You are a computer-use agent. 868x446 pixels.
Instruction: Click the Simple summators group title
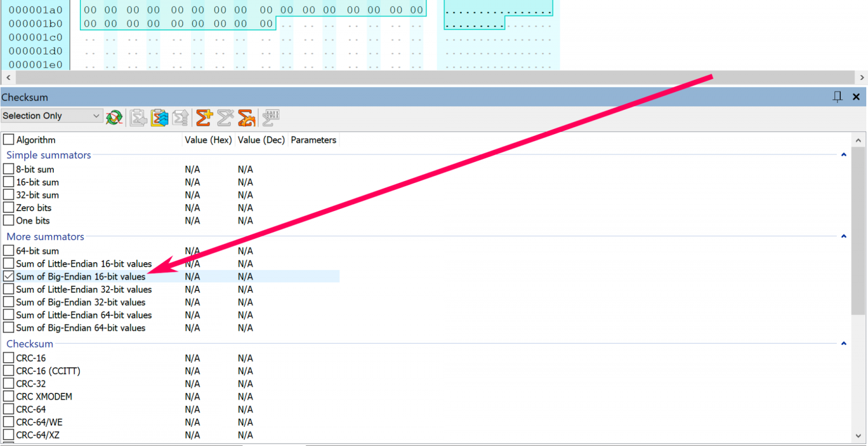[49, 155]
